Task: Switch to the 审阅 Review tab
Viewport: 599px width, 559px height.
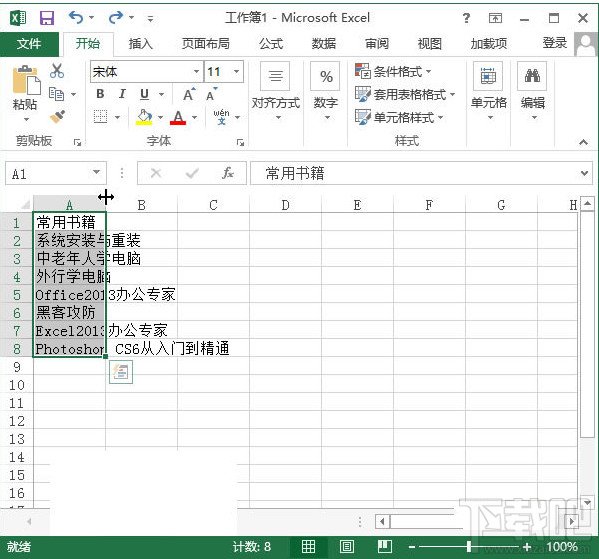Action: click(x=377, y=44)
